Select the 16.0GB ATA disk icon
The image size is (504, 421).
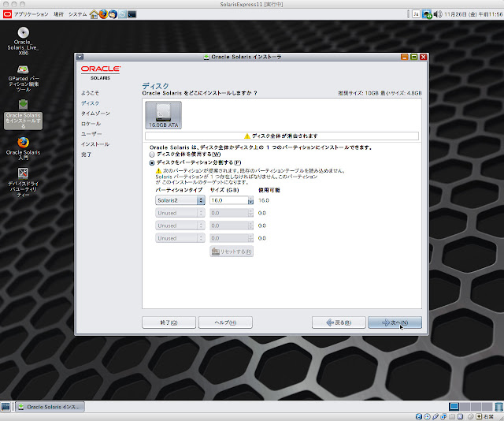163,115
